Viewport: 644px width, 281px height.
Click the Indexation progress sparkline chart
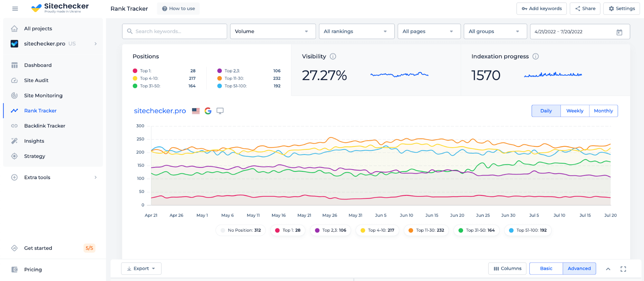tap(553, 75)
